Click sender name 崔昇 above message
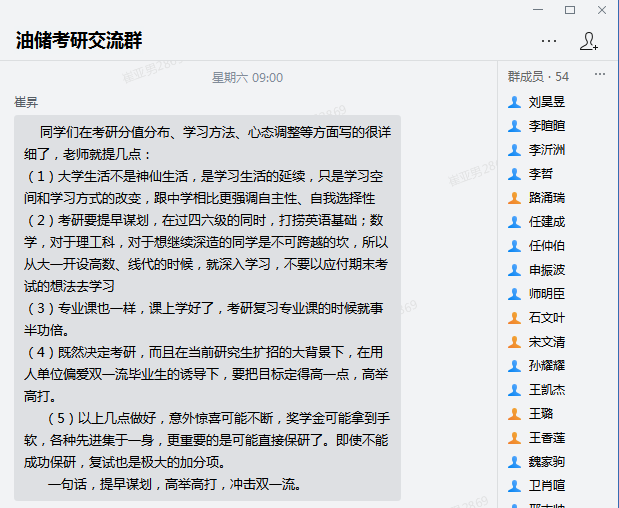The image size is (619, 508). coord(26,102)
